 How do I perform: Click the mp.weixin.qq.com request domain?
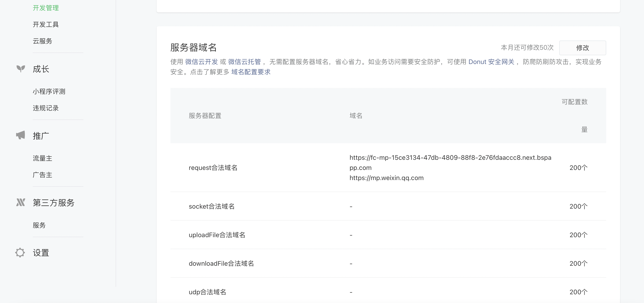click(x=386, y=178)
